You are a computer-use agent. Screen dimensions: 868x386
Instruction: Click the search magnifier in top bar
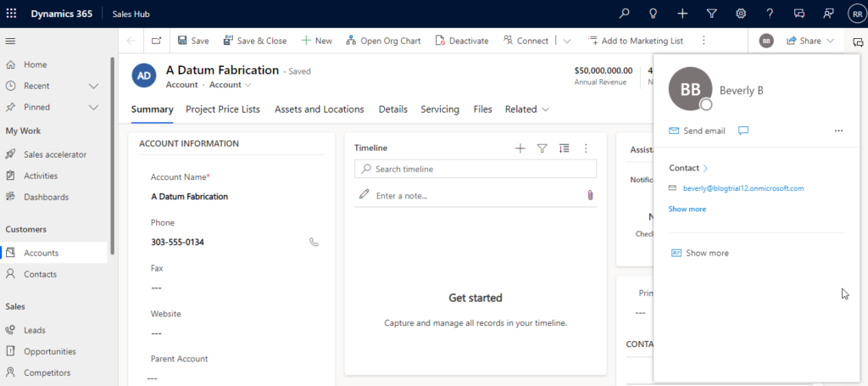[x=625, y=14]
